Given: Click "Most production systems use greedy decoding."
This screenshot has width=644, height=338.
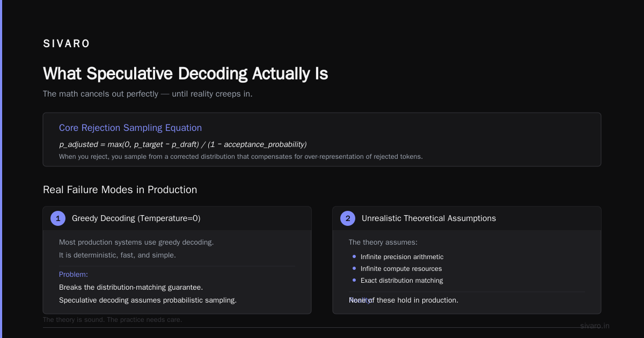Looking at the screenshot, I should tap(136, 243).
